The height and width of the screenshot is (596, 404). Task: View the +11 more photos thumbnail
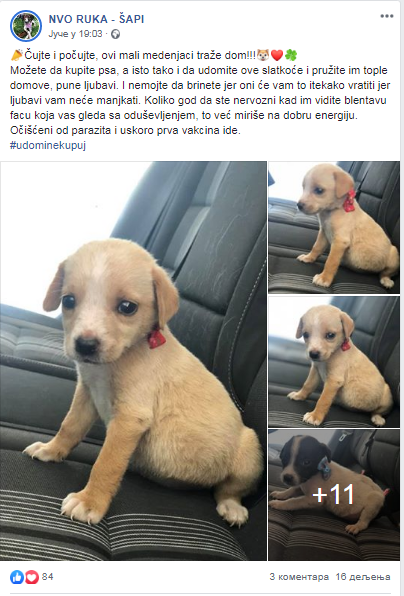coord(334,495)
